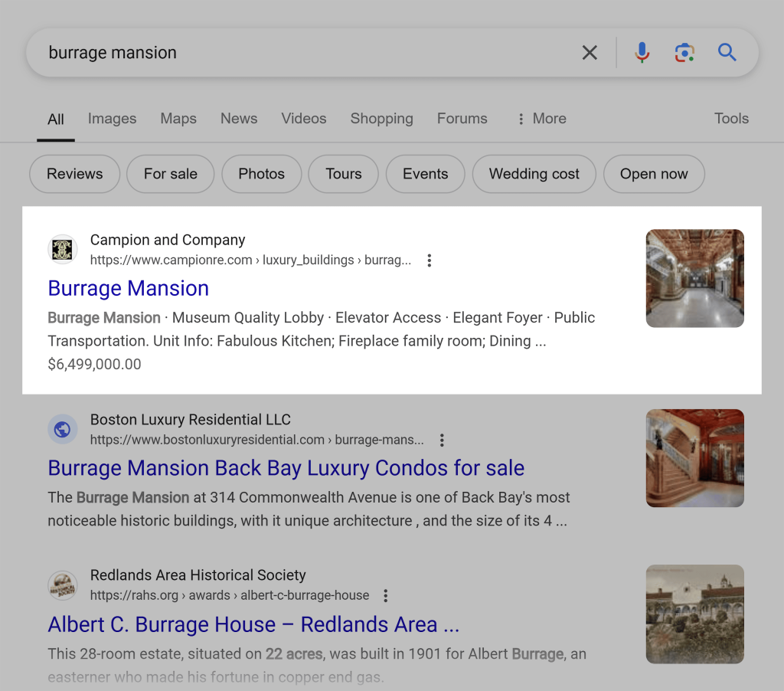
Task: Apply the Events filter chip
Action: tap(426, 174)
